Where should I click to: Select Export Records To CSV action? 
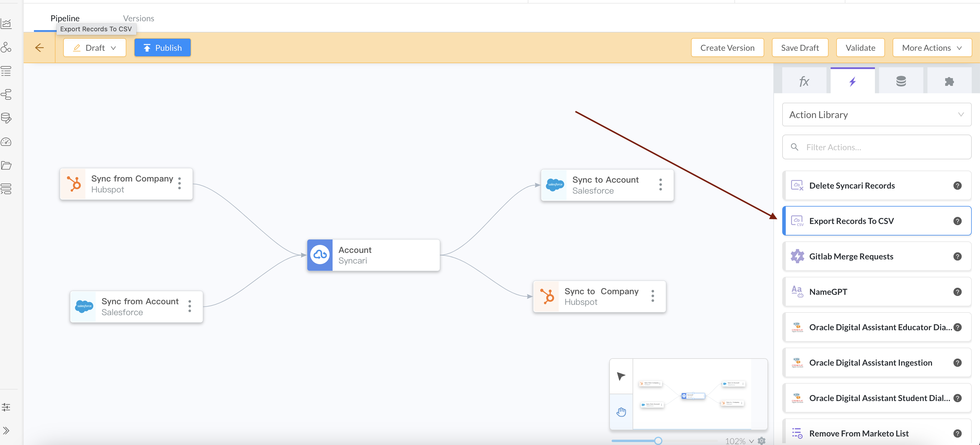coord(876,221)
